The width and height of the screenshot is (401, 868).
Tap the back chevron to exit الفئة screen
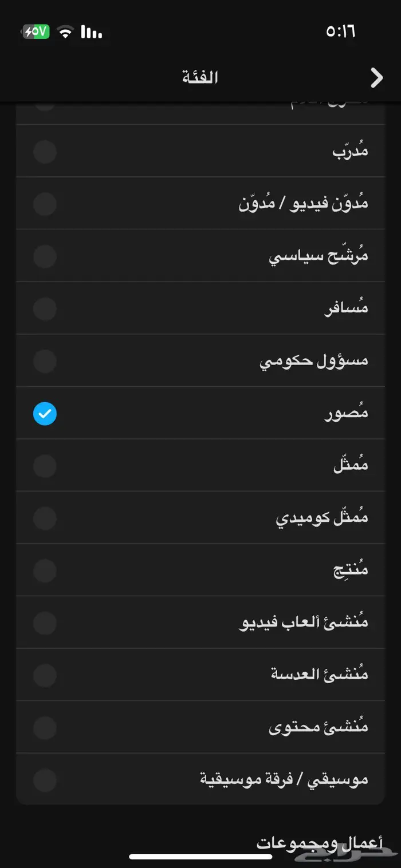(376, 77)
